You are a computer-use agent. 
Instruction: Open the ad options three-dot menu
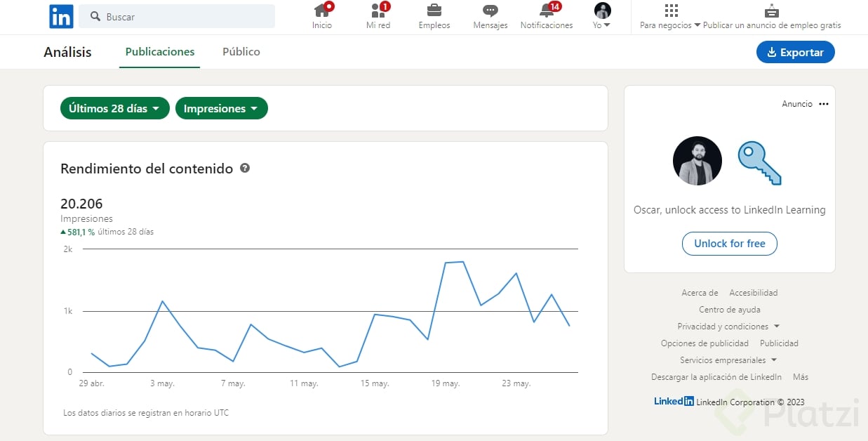pyautogui.click(x=824, y=104)
